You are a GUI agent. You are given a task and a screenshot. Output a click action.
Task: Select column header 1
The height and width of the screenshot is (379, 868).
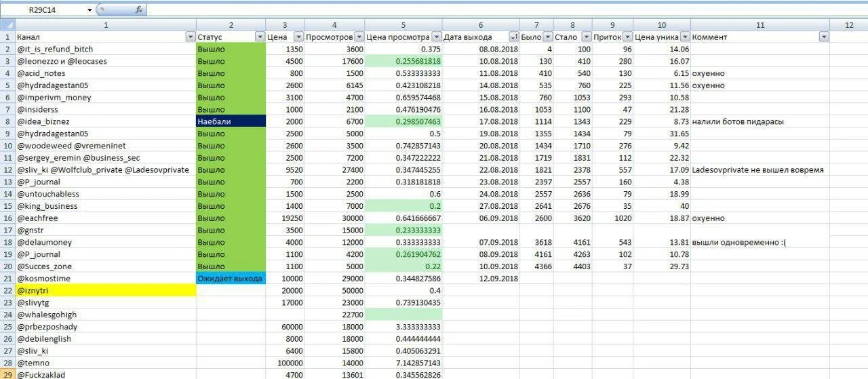pyautogui.click(x=105, y=24)
